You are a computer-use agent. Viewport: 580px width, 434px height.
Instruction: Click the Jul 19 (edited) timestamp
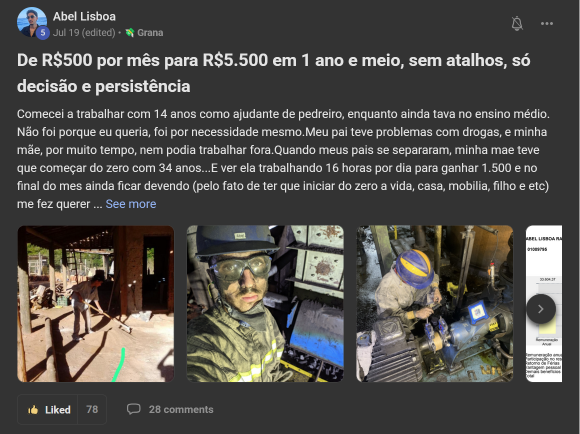tap(84, 33)
